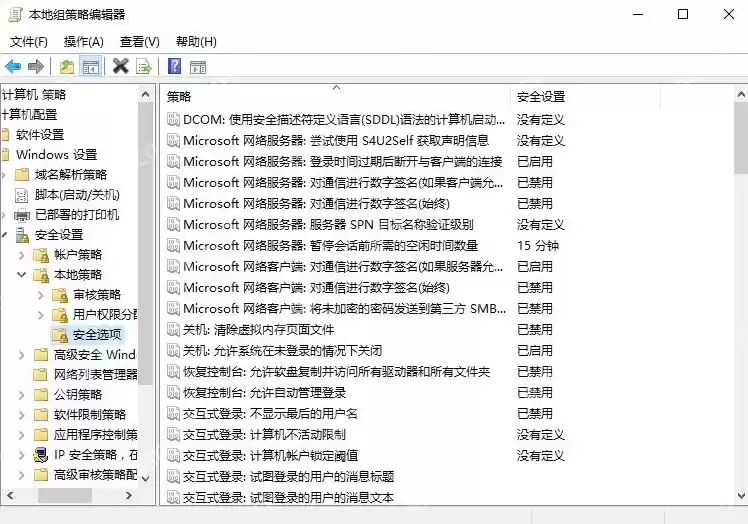Click the icon beside 恢复控制台: 允许自动管理登录
Screen dimensions: 748x524
pos(173,392)
